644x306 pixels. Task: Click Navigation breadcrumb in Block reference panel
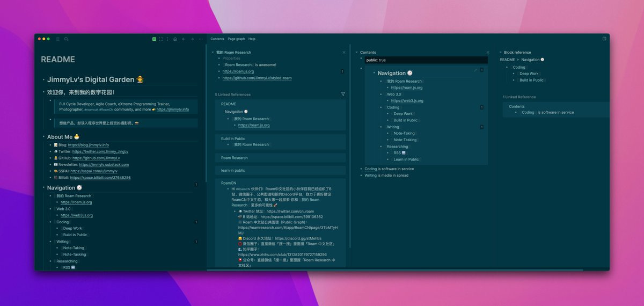click(532, 60)
